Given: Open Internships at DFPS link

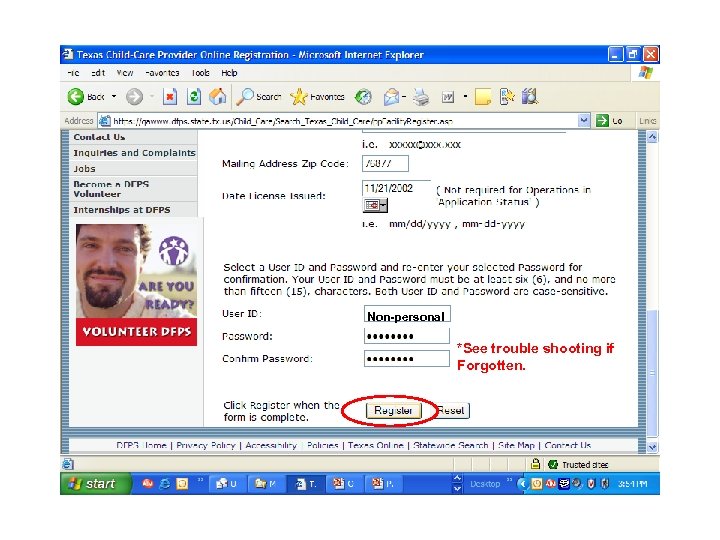Looking at the screenshot, I should pyautogui.click(x=122, y=209).
